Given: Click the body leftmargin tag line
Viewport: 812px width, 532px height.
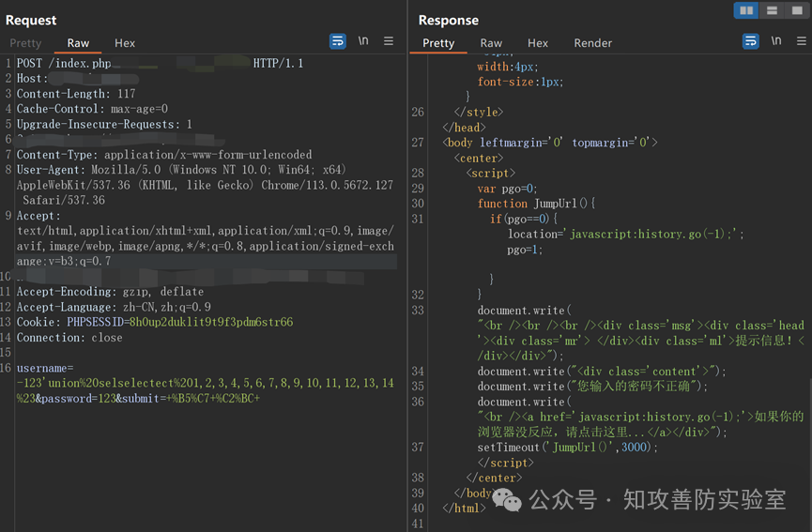Looking at the screenshot, I should click(x=550, y=143).
